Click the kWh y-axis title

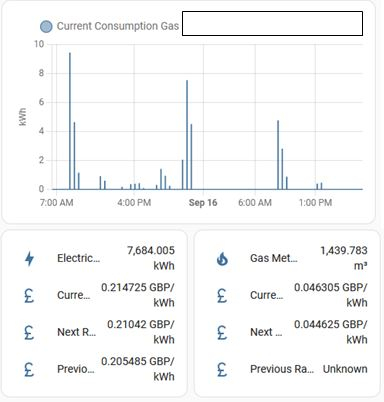tap(22, 117)
